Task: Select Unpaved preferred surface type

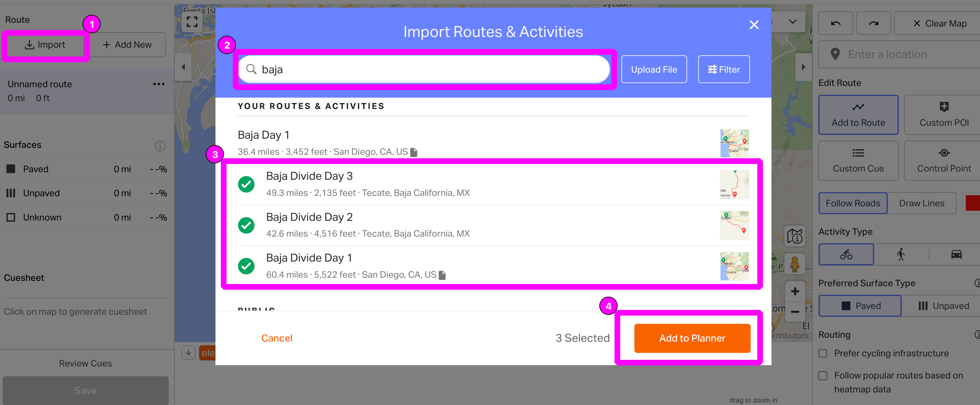Action: click(943, 306)
